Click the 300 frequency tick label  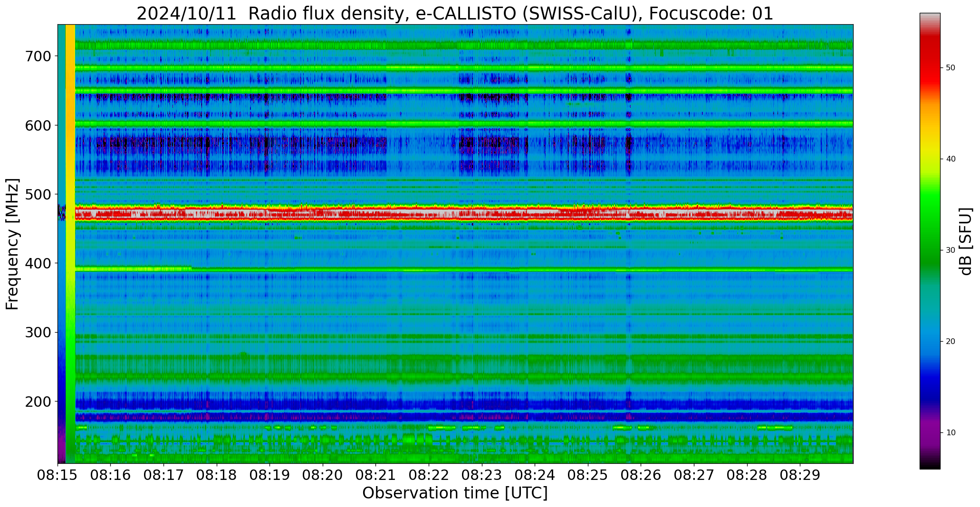38,332
